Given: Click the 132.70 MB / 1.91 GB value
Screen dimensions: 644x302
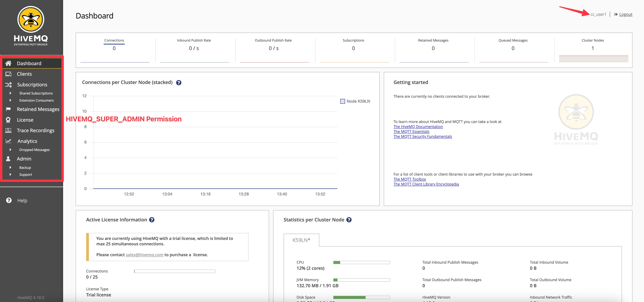Looking at the screenshot, I should point(317,286).
